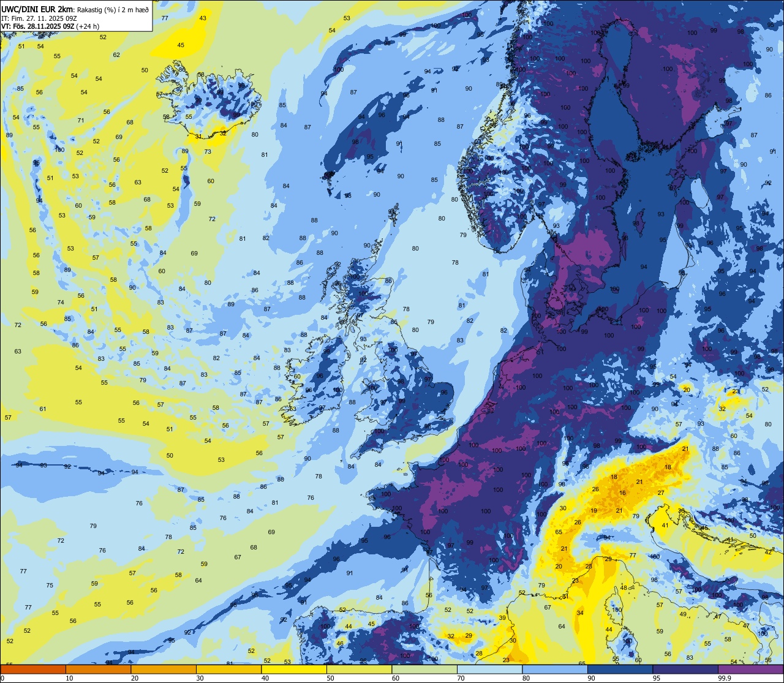Viewport: 784px width, 683px height.
Task: Click the low value '16' over the Alps
Action: coord(622,493)
